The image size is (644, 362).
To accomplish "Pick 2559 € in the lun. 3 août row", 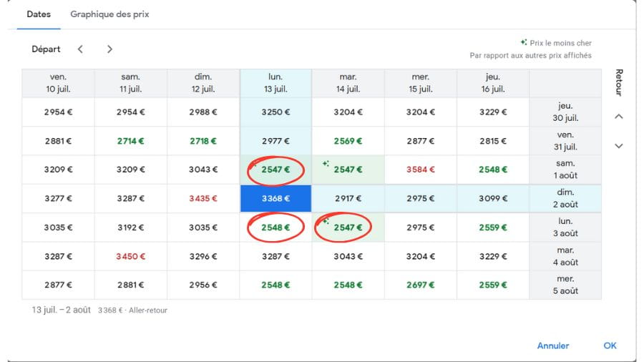I will pyautogui.click(x=493, y=228).
